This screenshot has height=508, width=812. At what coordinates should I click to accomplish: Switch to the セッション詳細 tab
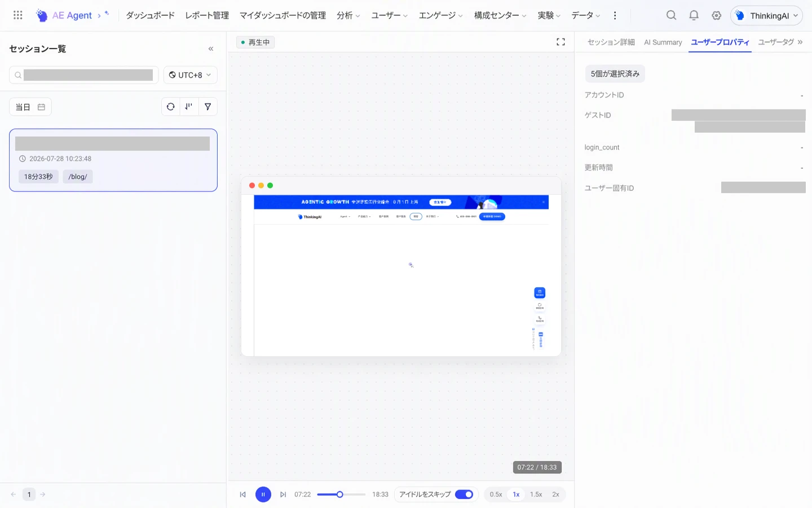tap(611, 42)
